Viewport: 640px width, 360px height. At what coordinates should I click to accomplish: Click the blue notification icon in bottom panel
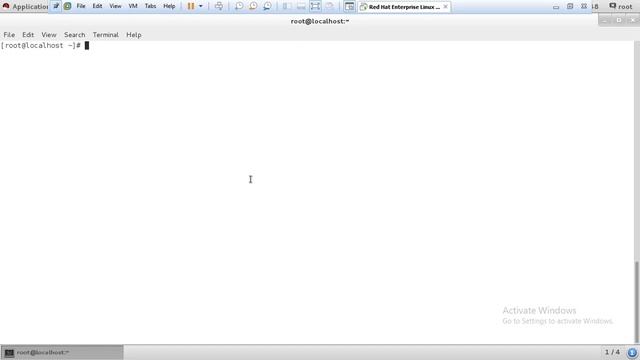632,352
